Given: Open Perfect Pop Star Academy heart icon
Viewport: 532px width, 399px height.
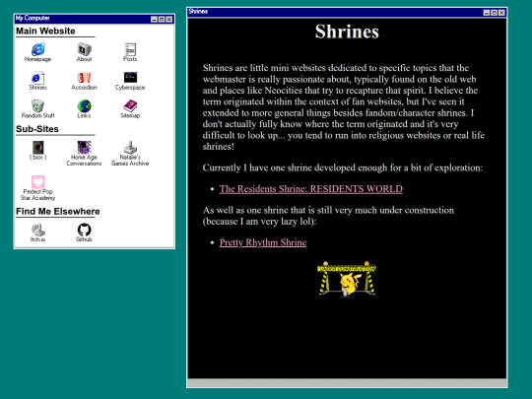Looking at the screenshot, I should pyautogui.click(x=37, y=188).
